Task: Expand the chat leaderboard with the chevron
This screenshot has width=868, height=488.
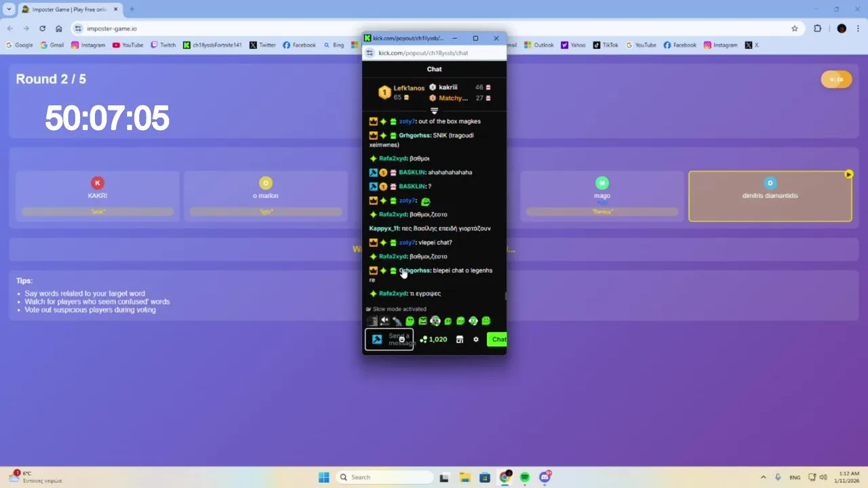Action: pyautogui.click(x=434, y=110)
